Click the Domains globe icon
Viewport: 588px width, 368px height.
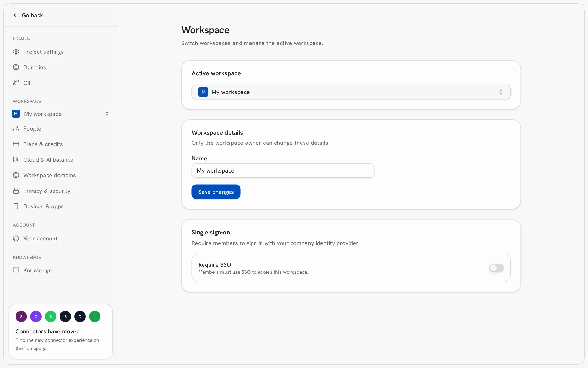[x=16, y=67]
